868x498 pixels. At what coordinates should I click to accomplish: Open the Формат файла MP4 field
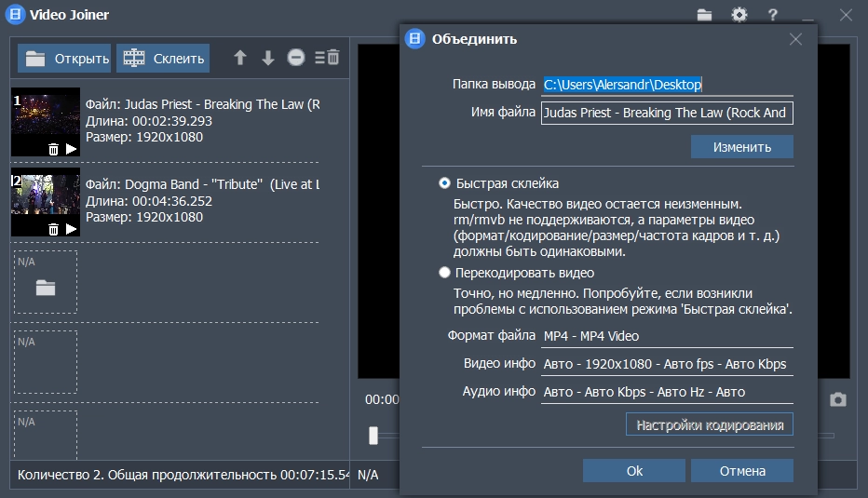coord(667,336)
